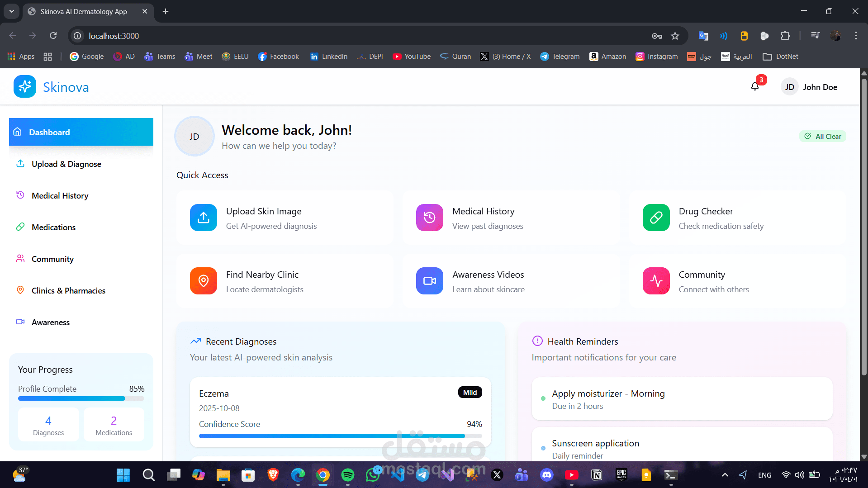This screenshot has height=488, width=868.
Task: Open the Upload Skin Image card
Action: (x=285, y=218)
